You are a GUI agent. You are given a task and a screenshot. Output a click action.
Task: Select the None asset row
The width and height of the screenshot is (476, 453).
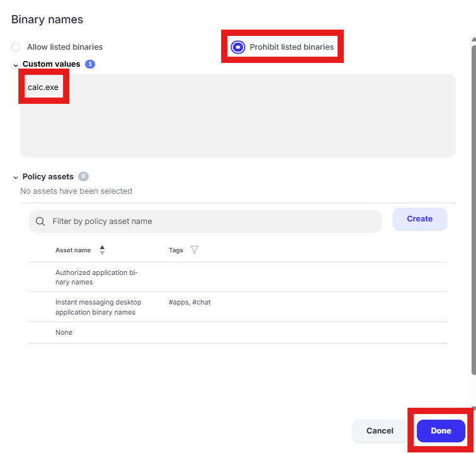(x=238, y=333)
